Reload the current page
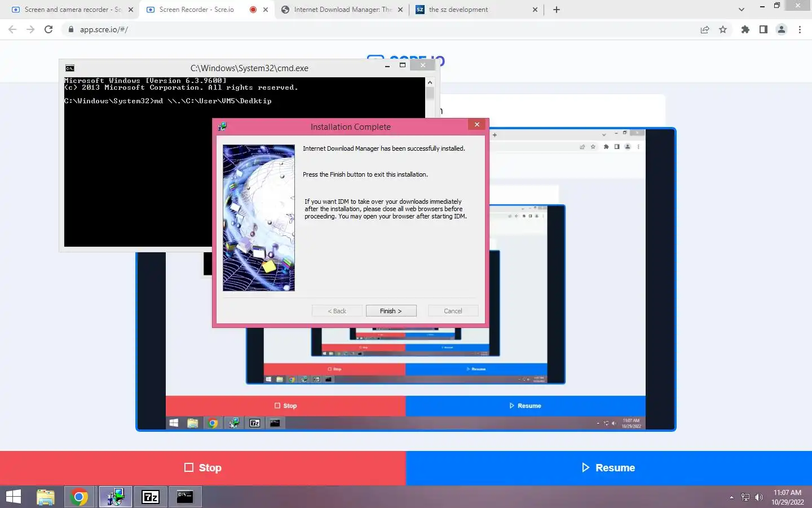Viewport: 812px width, 508px height. click(x=48, y=29)
